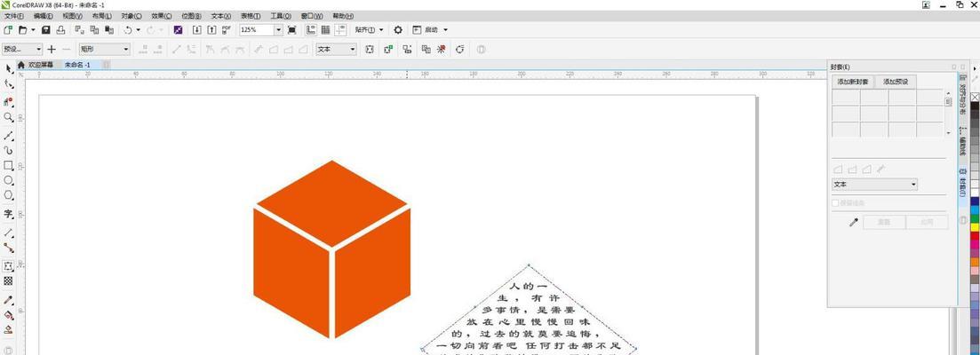Select the Crop tool in toolbox
The height and width of the screenshot is (355, 980).
coord(8,101)
